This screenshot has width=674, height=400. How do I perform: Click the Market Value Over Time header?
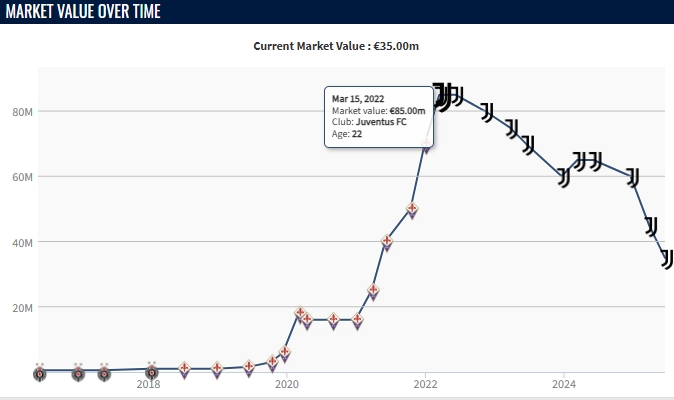(x=82, y=11)
